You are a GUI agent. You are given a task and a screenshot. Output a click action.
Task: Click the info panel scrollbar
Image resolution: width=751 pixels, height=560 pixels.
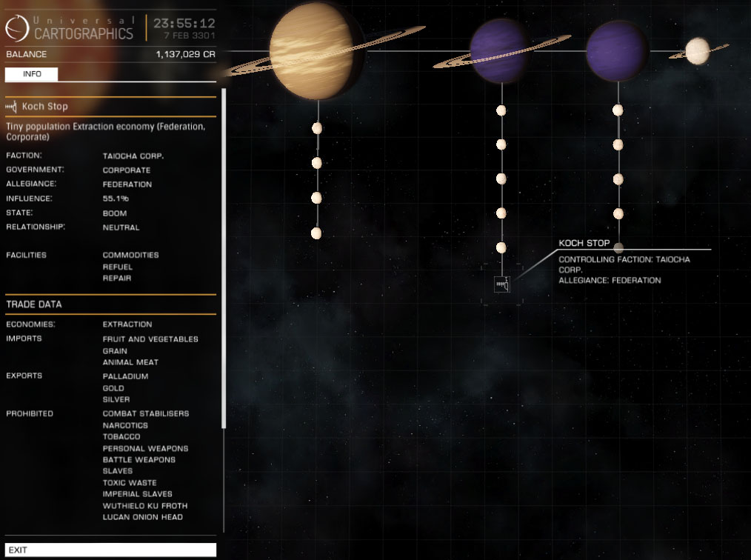pyautogui.click(x=224, y=259)
